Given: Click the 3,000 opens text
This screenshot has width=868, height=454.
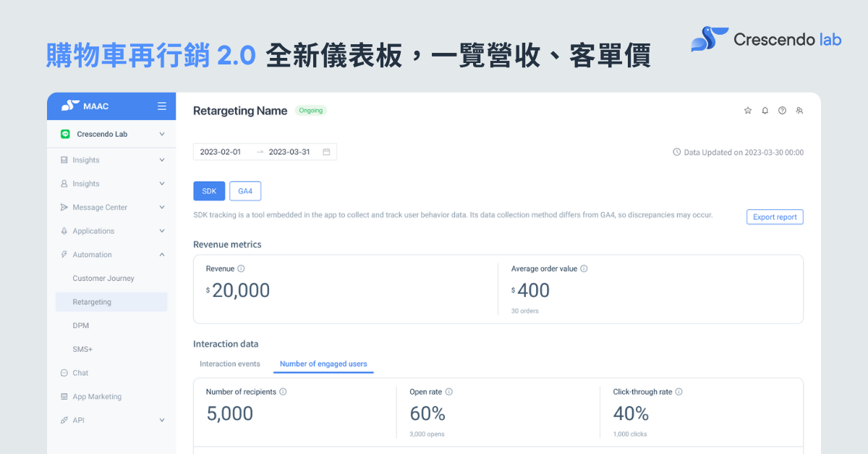Looking at the screenshot, I should pos(427,434).
